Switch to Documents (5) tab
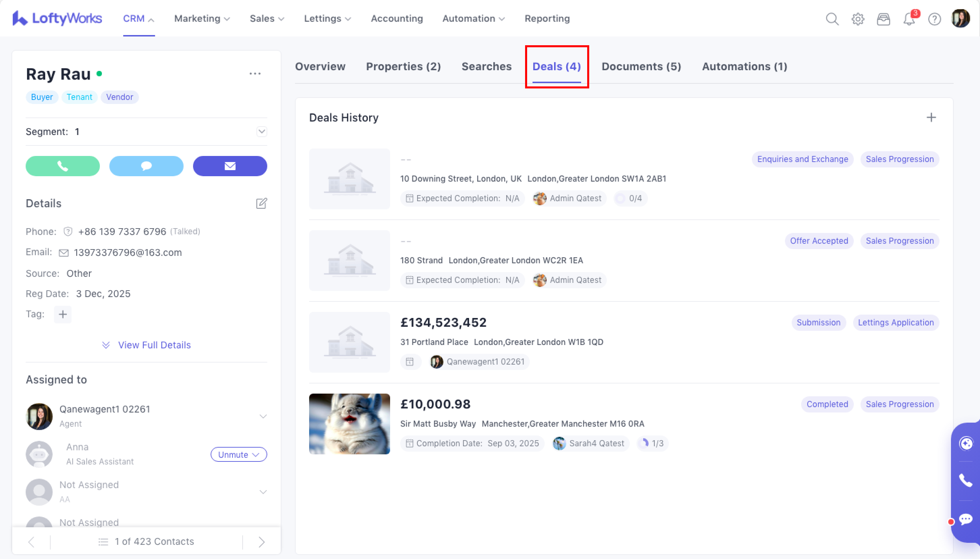This screenshot has height=559, width=980. [641, 66]
